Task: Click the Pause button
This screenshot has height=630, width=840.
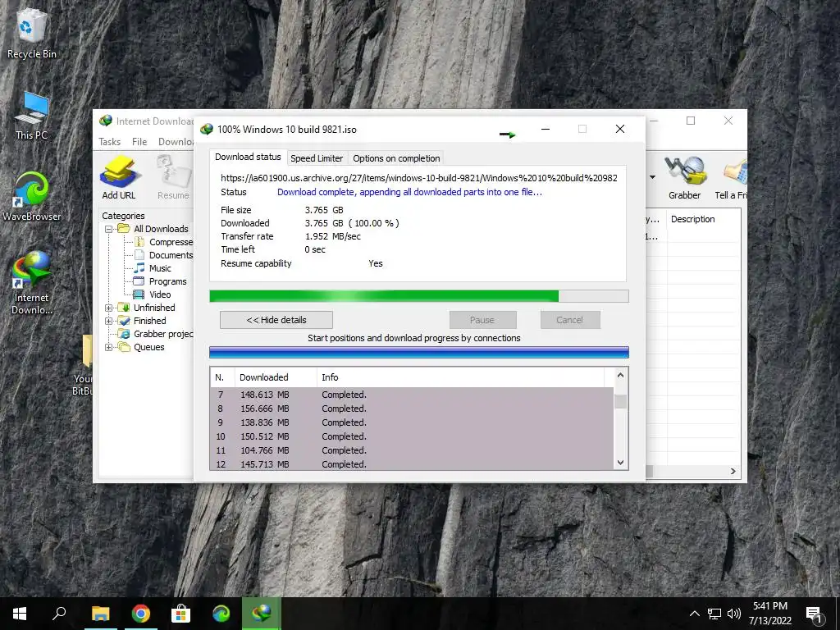Action: 482,320
